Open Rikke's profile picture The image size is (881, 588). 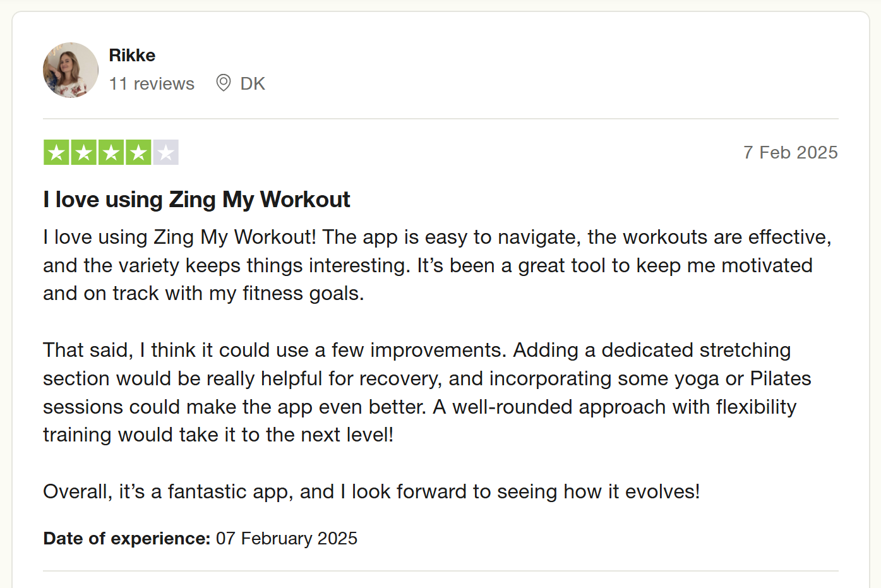[x=71, y=70]
